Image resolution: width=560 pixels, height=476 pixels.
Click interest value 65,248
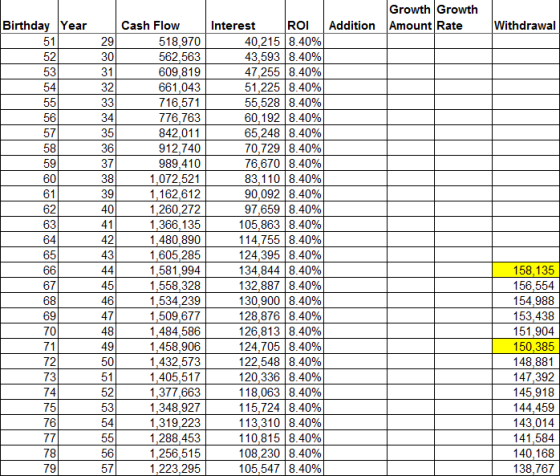(262, 133)
